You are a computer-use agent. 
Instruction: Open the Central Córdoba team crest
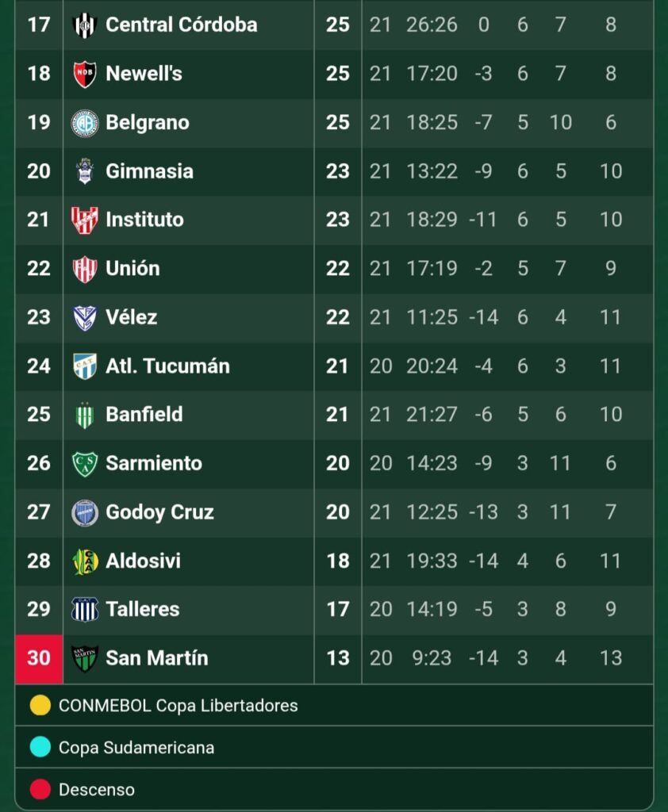coord(84,25)
